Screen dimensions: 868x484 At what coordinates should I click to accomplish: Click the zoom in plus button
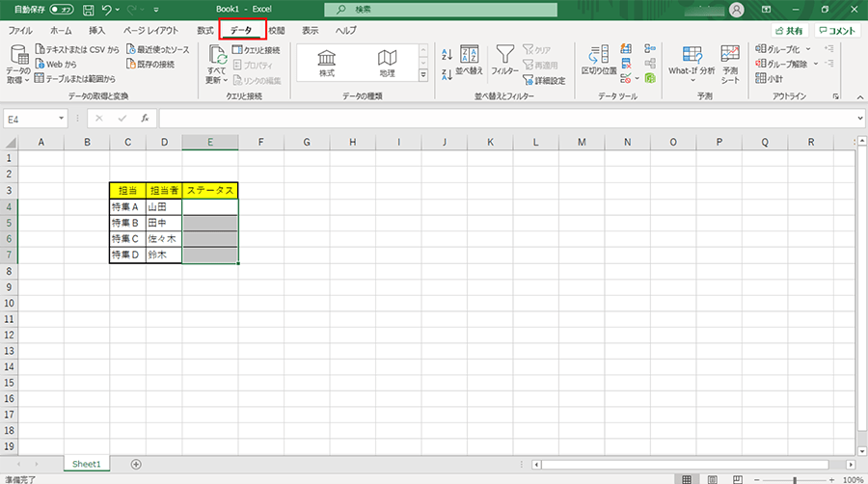coord(831,480)
